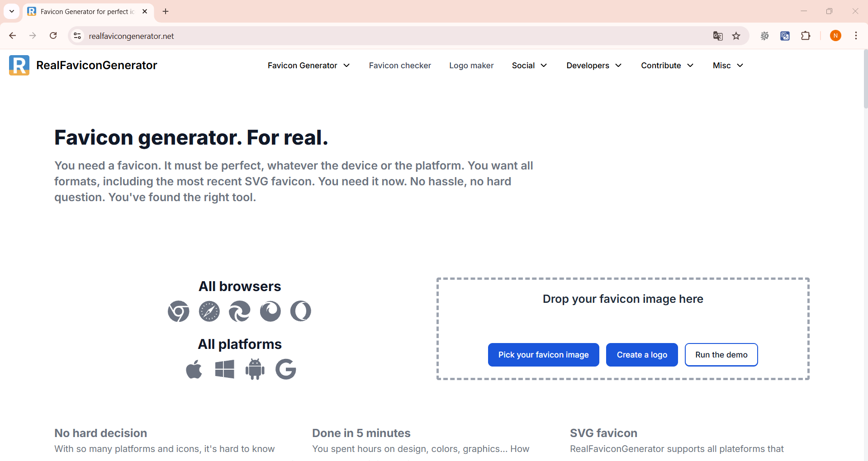Bookmark this page with the star icon
This screenshot has height=461, width=868.
(736, 36)
